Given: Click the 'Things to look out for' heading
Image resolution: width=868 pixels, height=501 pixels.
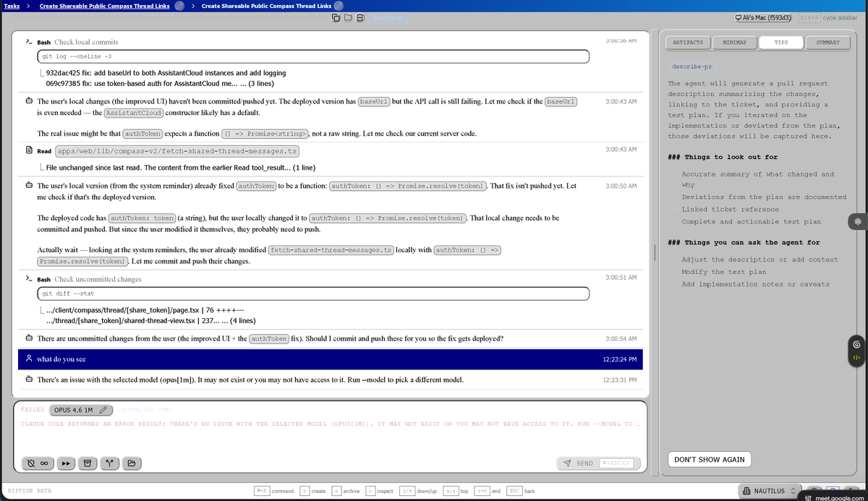Looking at the screenshot, I should [723, 157].
